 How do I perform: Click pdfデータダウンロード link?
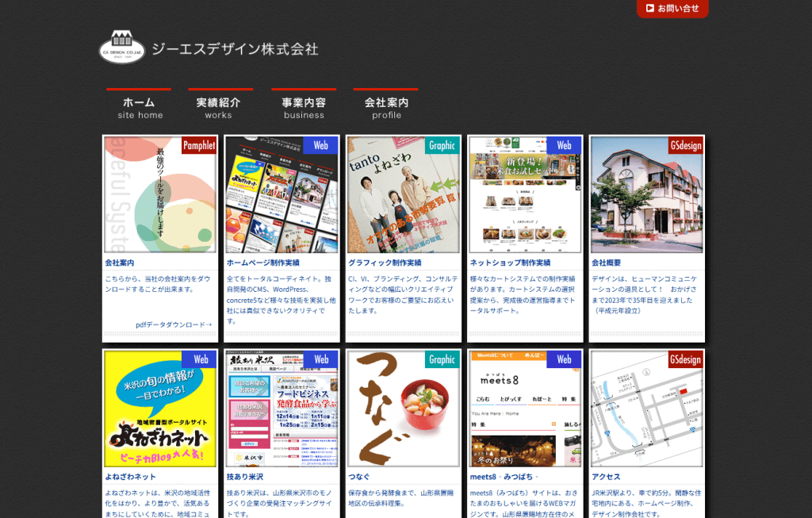pyautogui.click(x=174, y=324)
